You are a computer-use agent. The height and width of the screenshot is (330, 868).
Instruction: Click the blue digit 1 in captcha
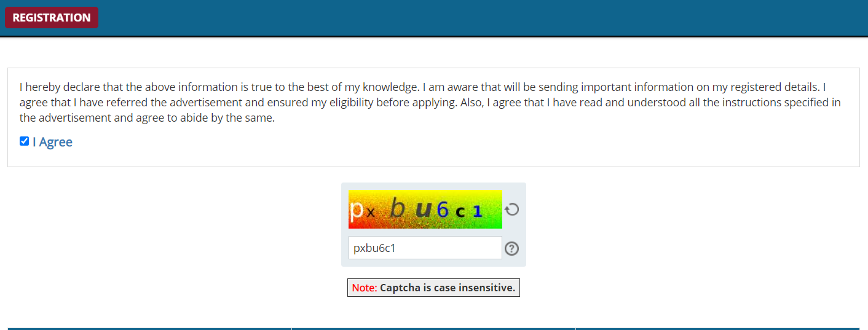478,212
